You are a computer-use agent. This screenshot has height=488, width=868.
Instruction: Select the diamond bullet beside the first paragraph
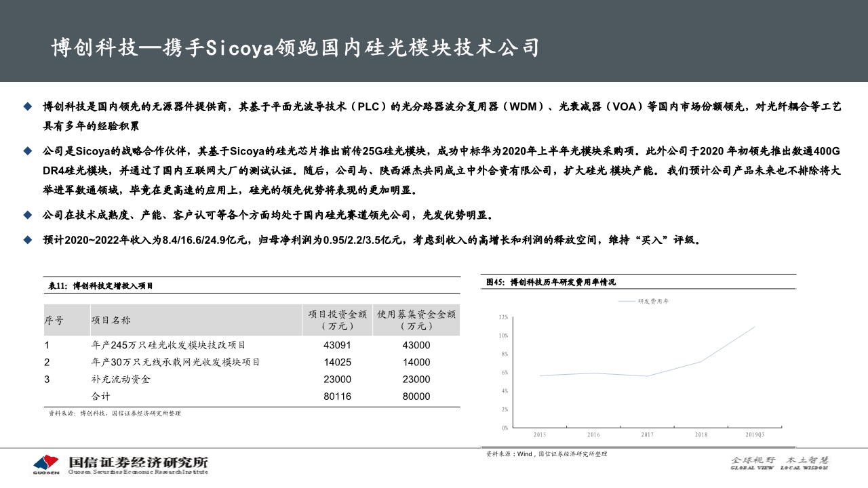coord(27,105)
